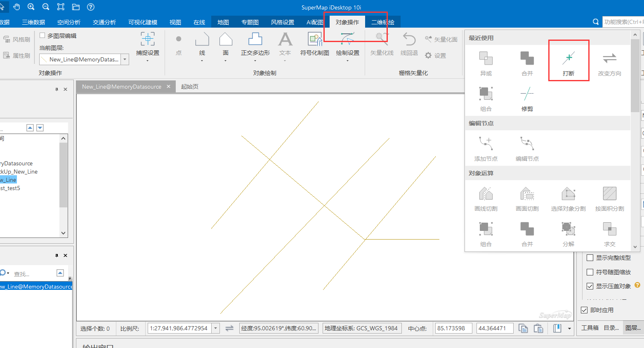Open the 可视化建模 ribbon tab
Viewport: 644px width, 348px height.
pyautogui.click(x=143, y=22)
